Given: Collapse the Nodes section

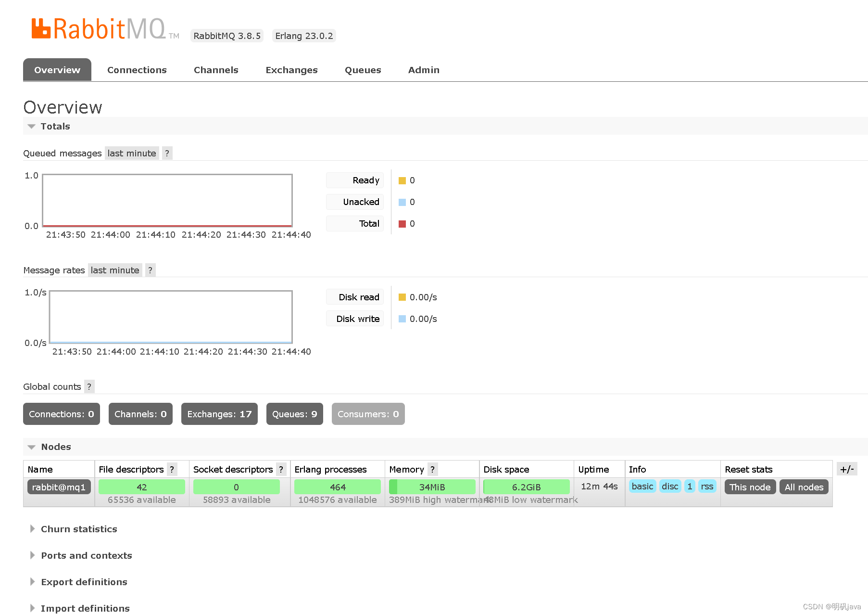Looking at the screenshot, I should coord(56,447).
